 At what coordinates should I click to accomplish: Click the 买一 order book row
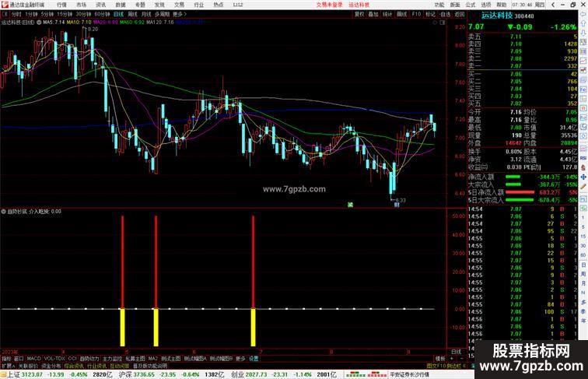[523, 74]
